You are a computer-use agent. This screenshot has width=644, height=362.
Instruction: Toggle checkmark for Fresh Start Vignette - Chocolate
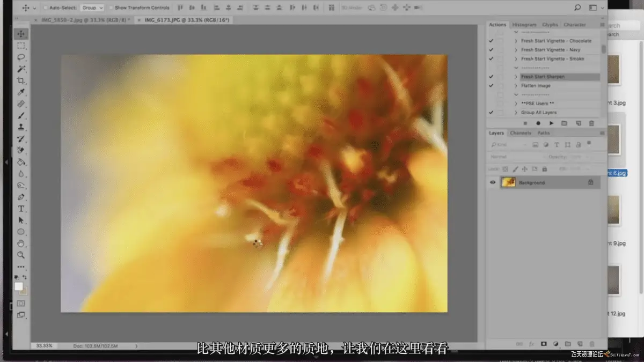(x=491, y=41)
